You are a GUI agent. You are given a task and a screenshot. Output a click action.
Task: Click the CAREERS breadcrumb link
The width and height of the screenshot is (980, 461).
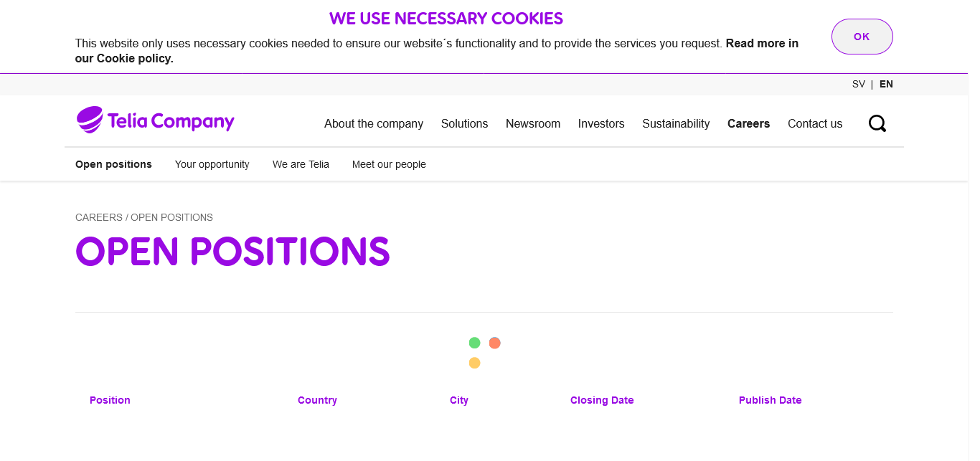pos(99,217)
